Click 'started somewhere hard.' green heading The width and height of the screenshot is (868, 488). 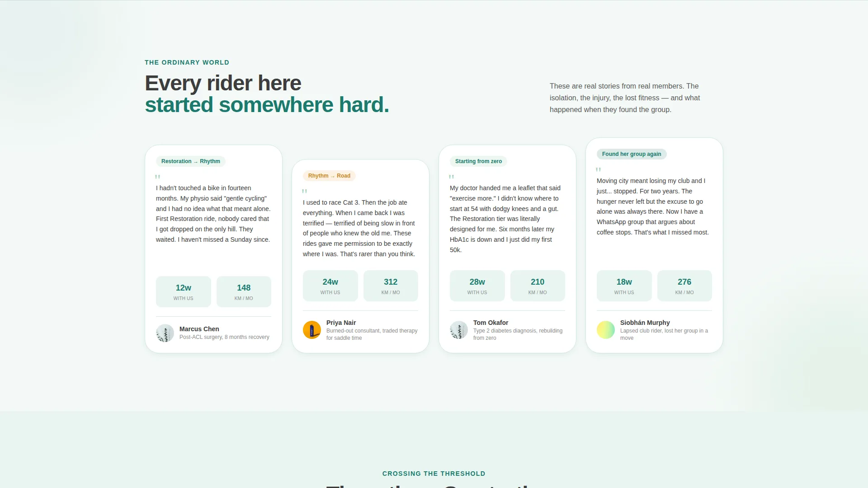pyautogui.click(x=267, y=105)
